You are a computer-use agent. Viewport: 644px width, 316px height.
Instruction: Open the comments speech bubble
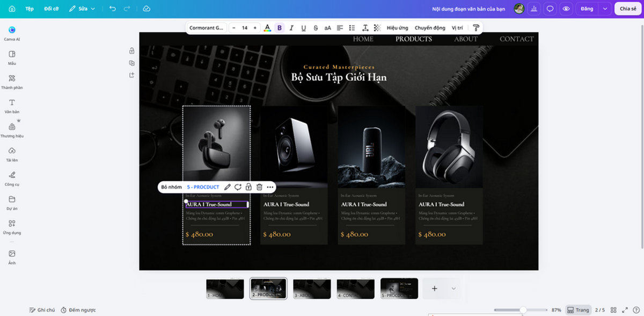(550, 9)
